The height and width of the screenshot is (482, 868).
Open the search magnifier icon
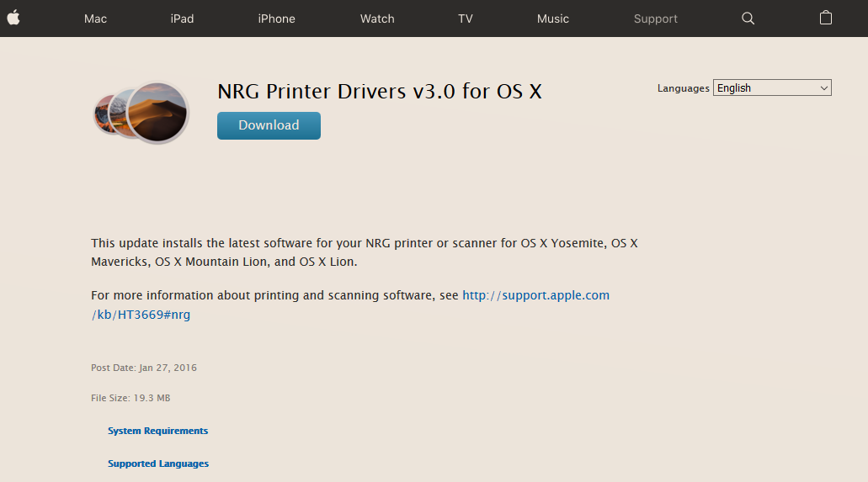748,19
